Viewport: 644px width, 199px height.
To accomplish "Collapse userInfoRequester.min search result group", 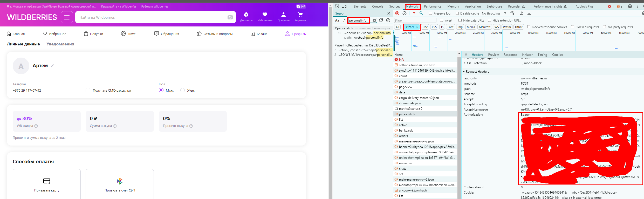I will coord(336,45).
